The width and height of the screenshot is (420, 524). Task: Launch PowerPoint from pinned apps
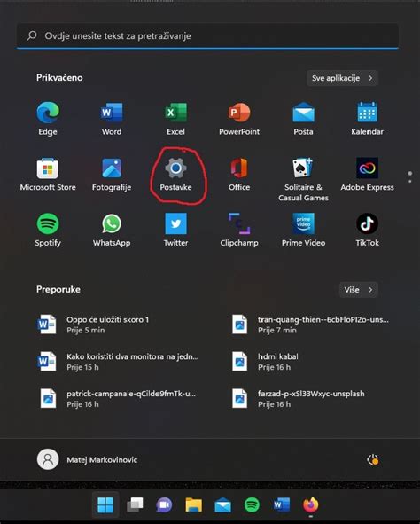click(239, 119)
